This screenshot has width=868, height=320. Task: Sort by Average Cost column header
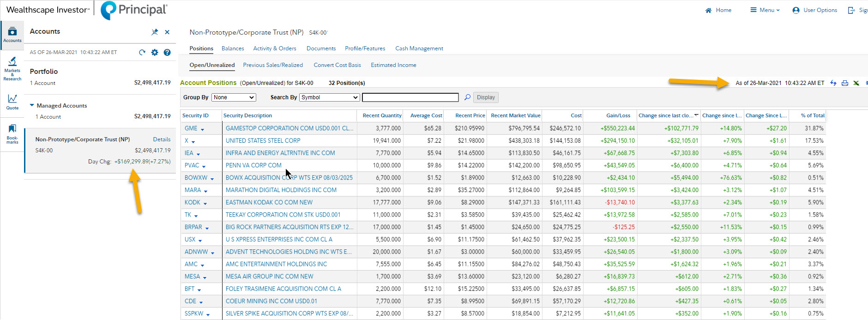pyautogui.click(x=426, y=115)
